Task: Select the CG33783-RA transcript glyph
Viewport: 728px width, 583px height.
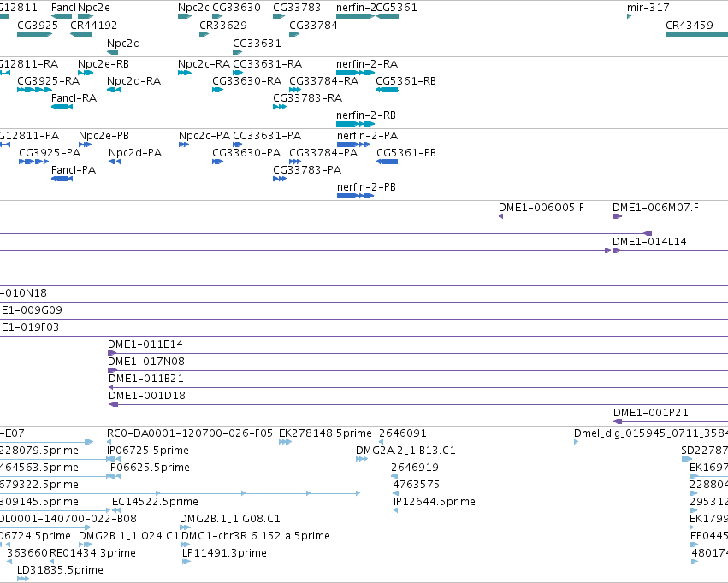Action: pyautogui.click(x=280, y=107)
